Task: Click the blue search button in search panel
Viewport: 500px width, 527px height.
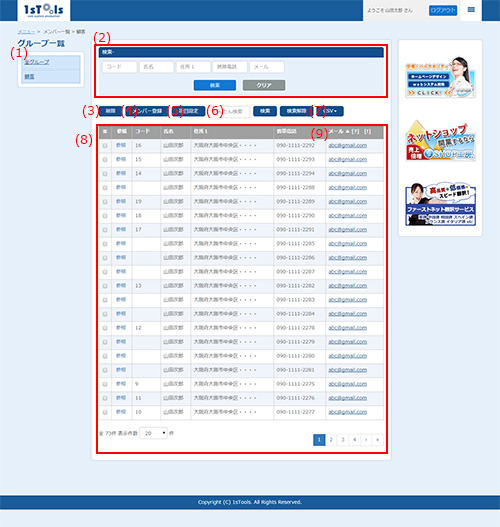Action: pyautogui.click(x=215, y=85)
